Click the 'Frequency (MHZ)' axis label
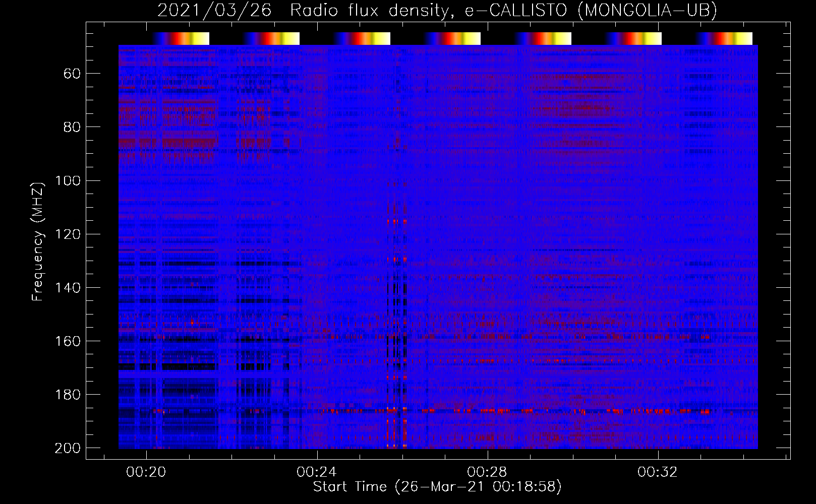 pos(38,241)
